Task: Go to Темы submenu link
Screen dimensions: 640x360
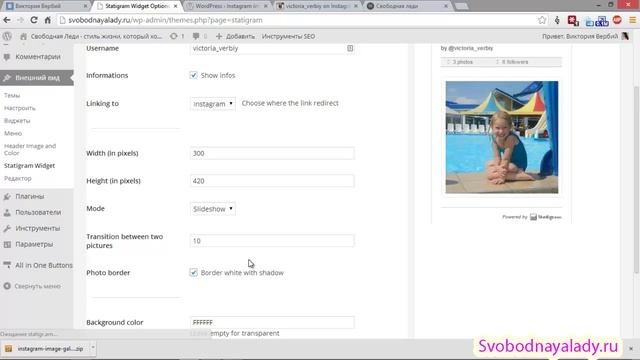Action: pyautogui.click(x=12, y=95)
